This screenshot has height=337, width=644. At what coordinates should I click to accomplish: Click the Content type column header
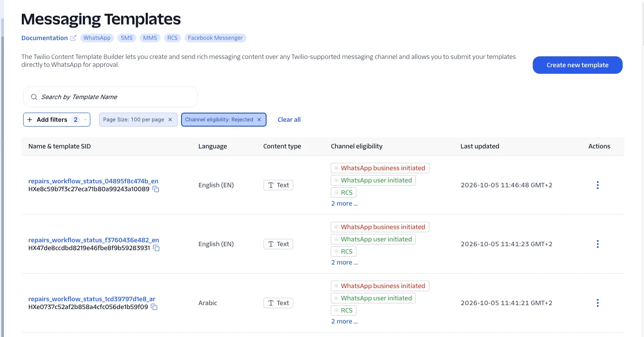282,146
